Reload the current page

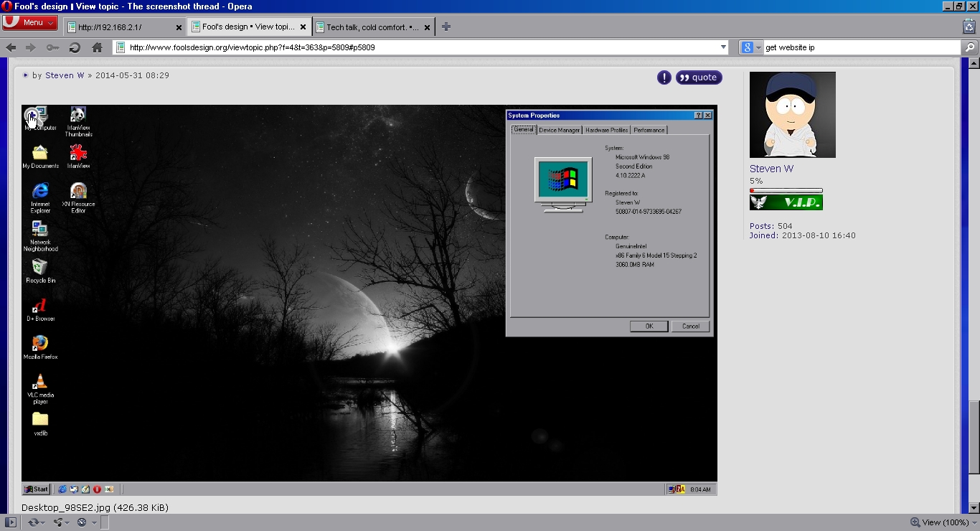75,47
